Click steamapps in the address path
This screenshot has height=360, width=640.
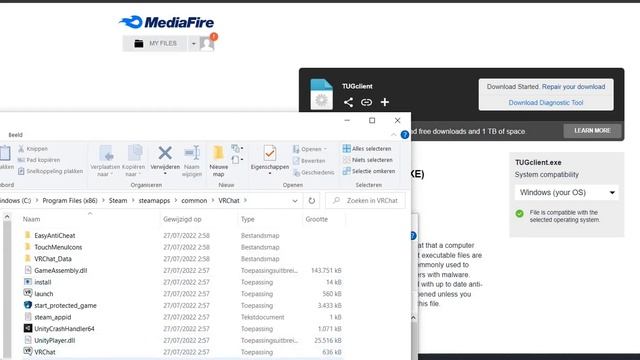(x=154, y=200)
